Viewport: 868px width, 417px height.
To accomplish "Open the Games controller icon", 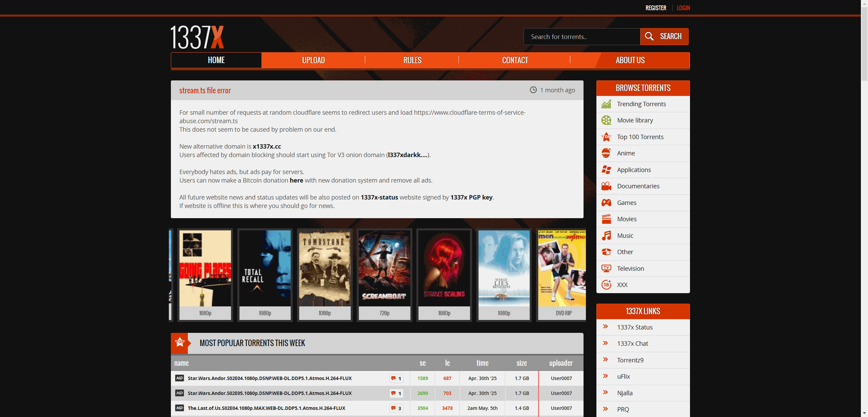I will [x=606, y=203].
